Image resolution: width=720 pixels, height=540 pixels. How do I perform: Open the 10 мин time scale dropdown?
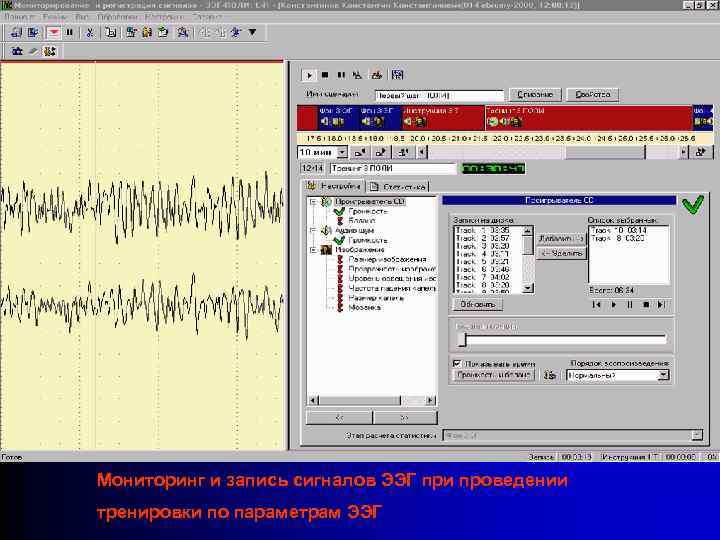[x=342, y=152]
